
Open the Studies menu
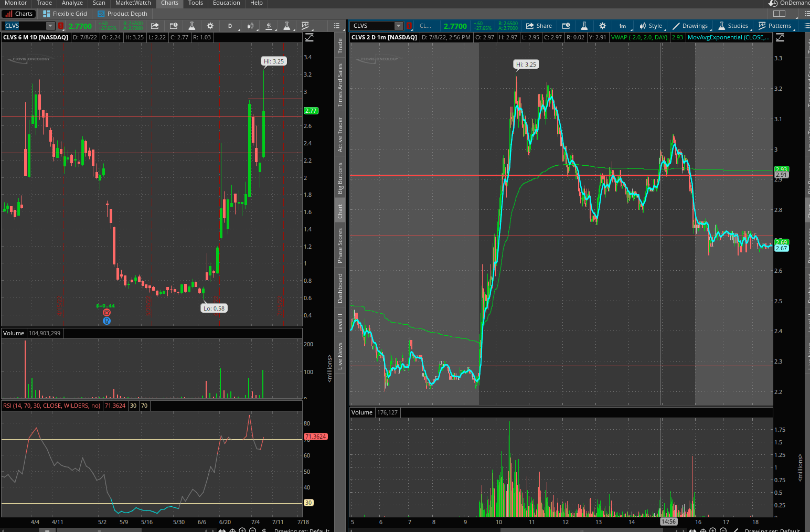733,26
